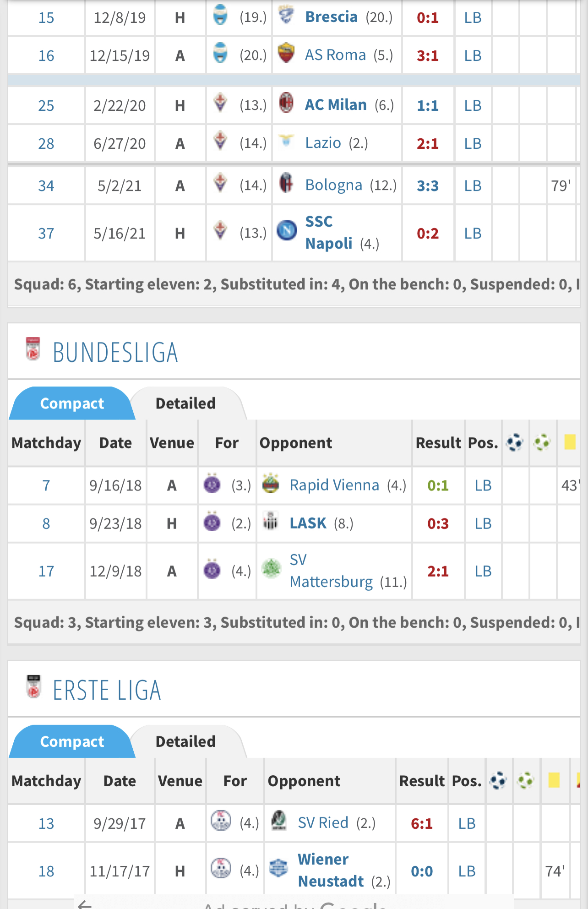
Task: Click the SV Ried crest icon
Action: (x=279, y=821)
